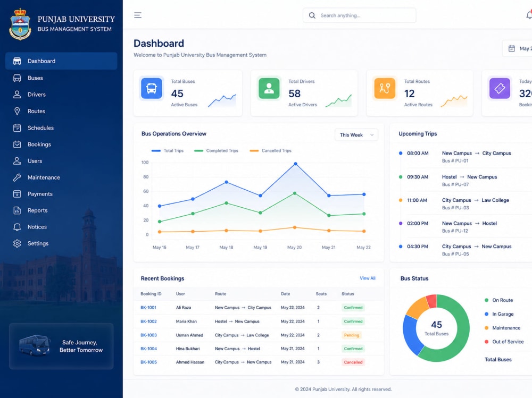Toggle Out of Service legend item

[504, 342]
